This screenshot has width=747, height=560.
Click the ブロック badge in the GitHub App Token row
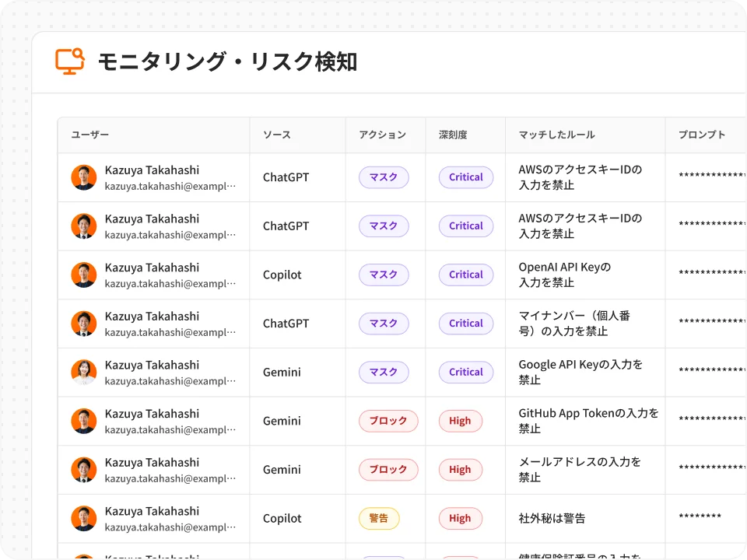(388, 422)
